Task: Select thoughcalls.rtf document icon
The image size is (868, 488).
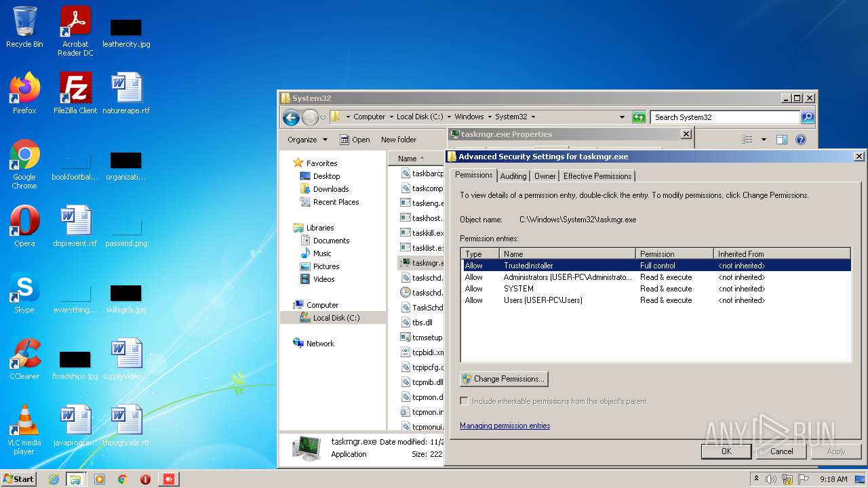Action: [x=126, y=425]
